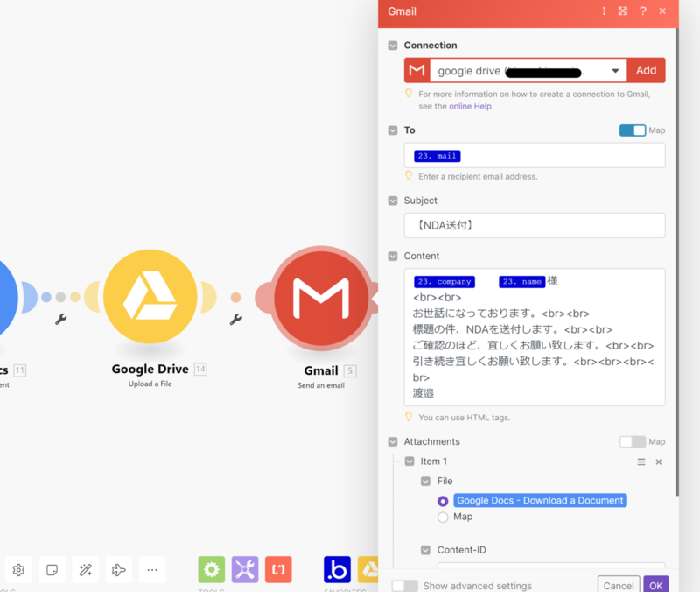The image size is (700, 592).
Task: Open the notes icon in bottom toolbar
Action: coord(52,569)
